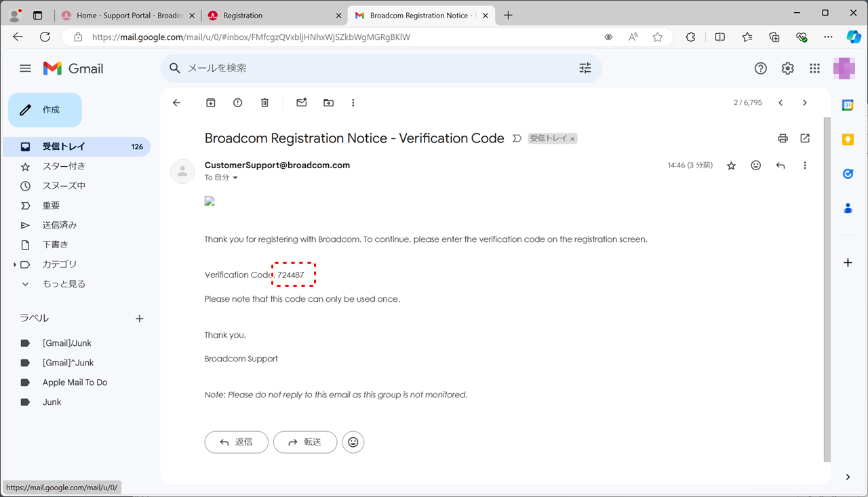The width and height of the screenshot is (868, 497).
Task: Star the Broadcom verification email
Action: pyautogui.click(x=731, y=165)
